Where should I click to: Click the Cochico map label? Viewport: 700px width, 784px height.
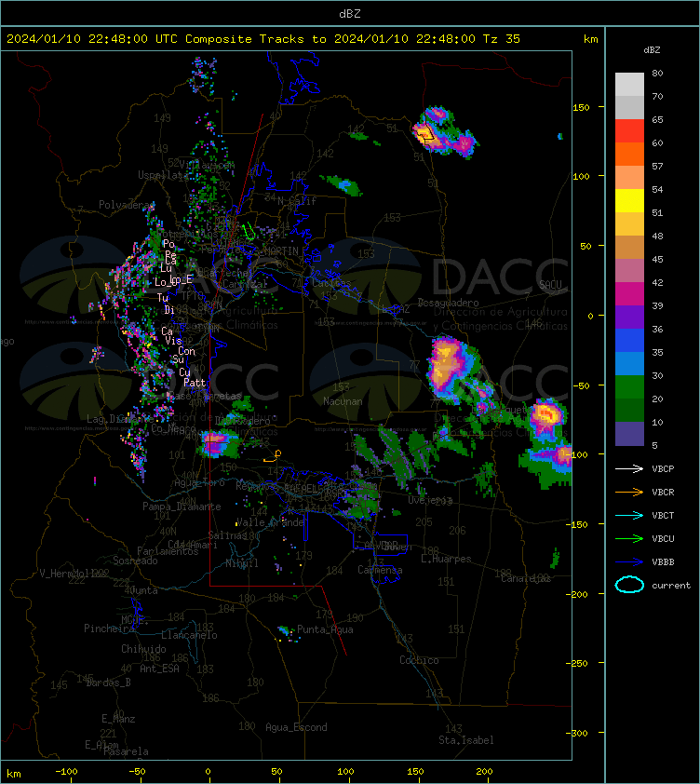point(419,660)
